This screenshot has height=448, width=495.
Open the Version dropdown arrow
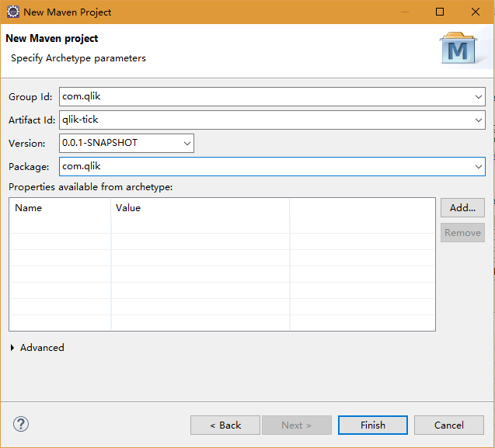(x=186, y=144)
